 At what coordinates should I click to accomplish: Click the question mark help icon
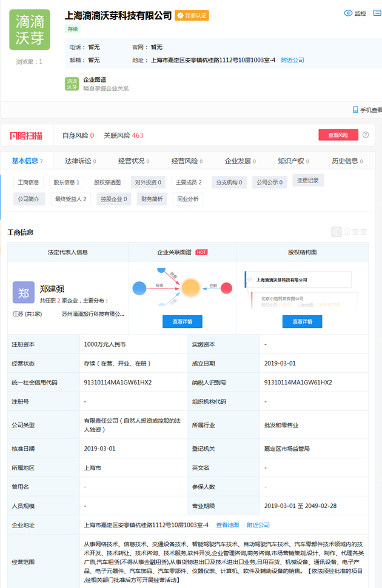366,135
